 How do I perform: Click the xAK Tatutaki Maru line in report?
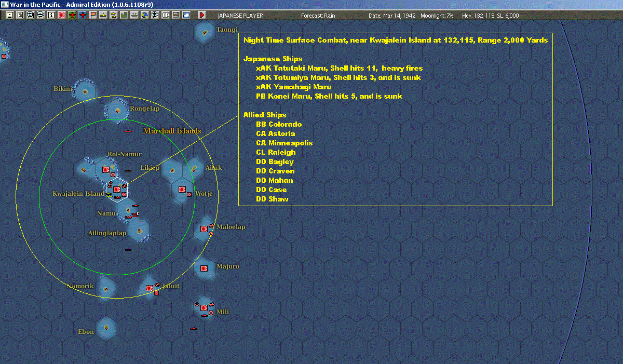[x=339, y=68]
